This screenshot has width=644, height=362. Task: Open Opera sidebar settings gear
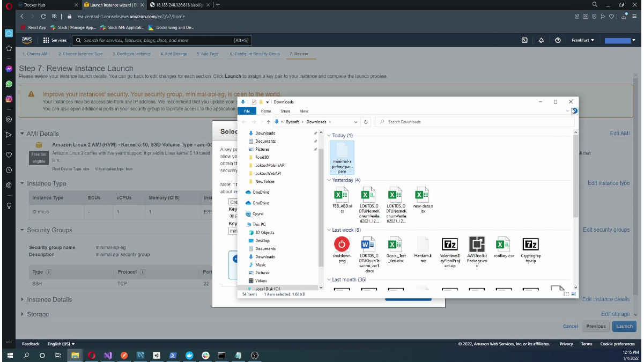pos(9,185)
